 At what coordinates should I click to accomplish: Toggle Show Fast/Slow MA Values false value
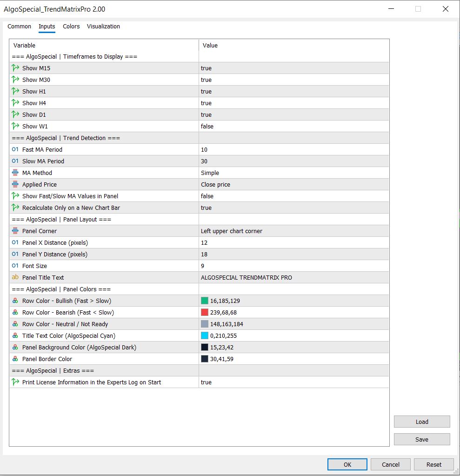pyautogui.click(x=293, y=196)
